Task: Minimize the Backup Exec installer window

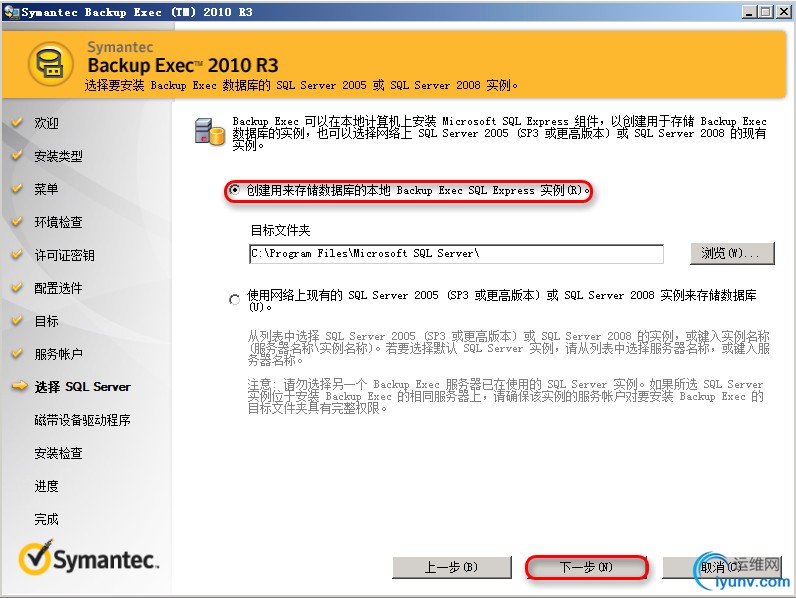Action: [x=749, y=12]
